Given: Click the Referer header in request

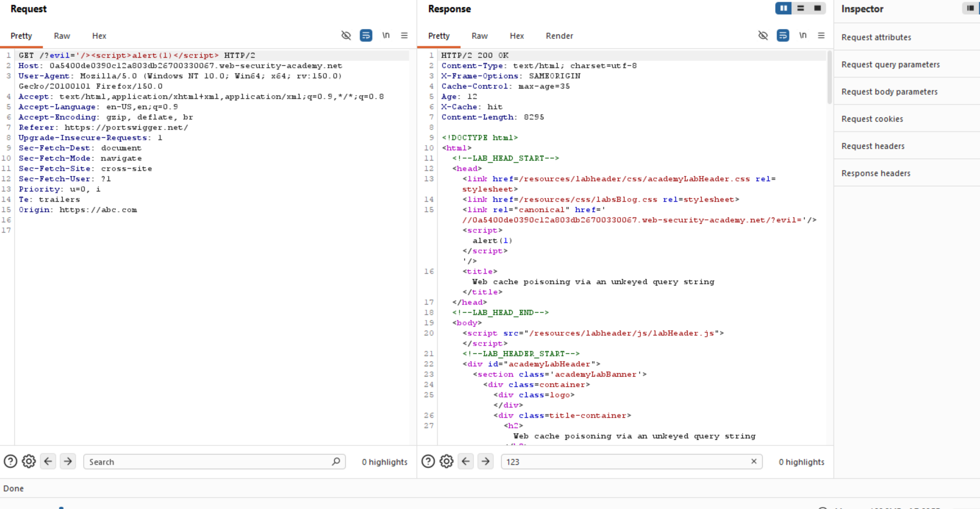Looking at the screenshot, I should pos(103,127).
